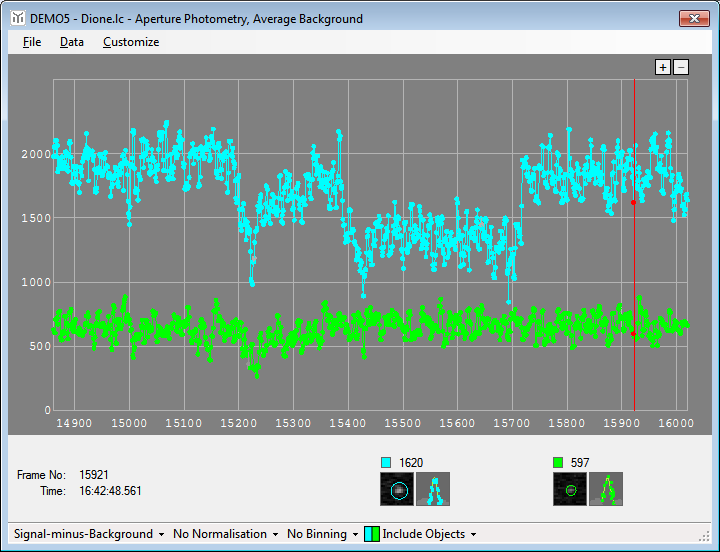Close the Dione.lc light curve window
Screen dimensions: 720x552
(x=694, y=18)
